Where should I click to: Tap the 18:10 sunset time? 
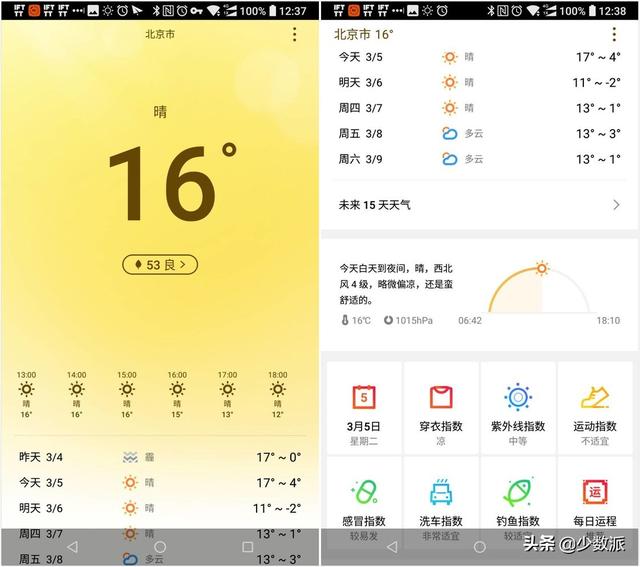[x=608, y=320]
